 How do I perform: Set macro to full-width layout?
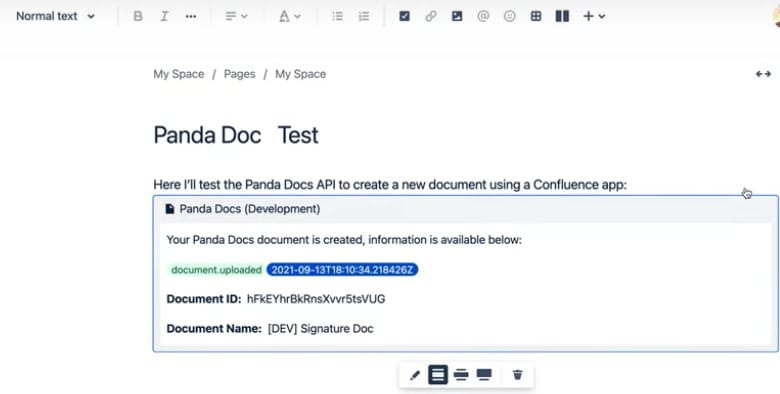[484, 375]
